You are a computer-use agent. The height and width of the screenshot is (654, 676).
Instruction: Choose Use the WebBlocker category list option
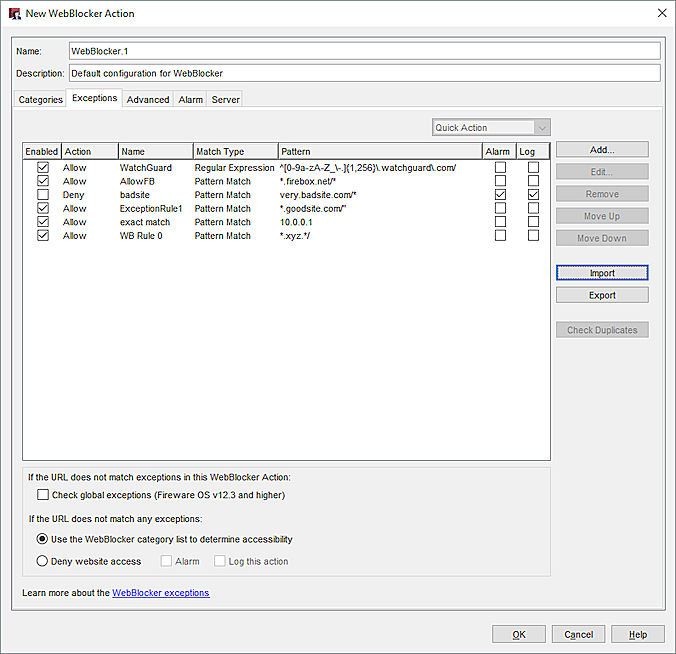(x=43, y=539)
